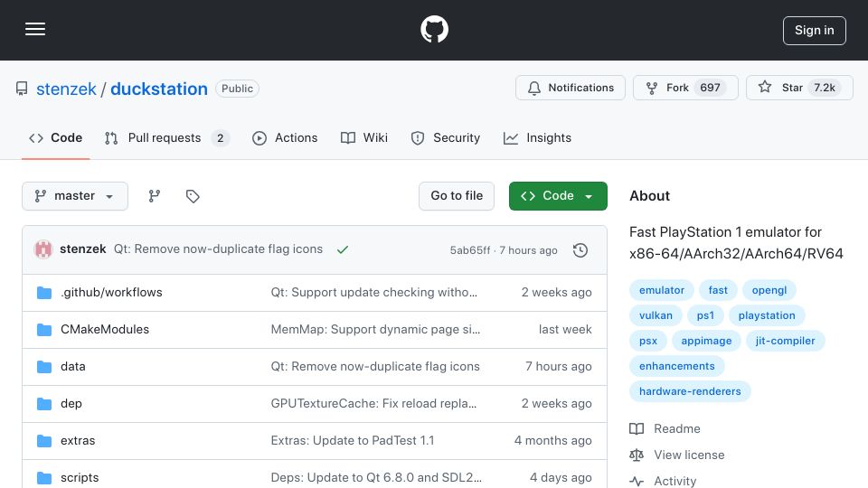
Task: Click the star count 7.2k
Action: [825, 88]
